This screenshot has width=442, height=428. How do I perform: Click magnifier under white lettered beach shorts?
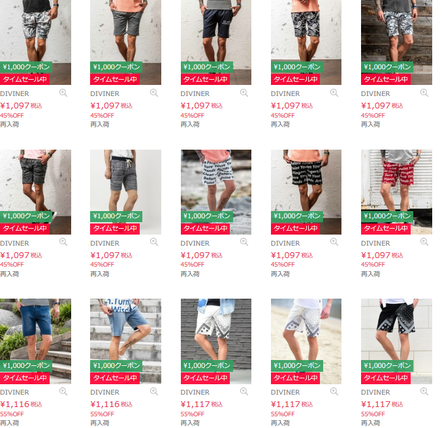(x=244, y=242)
